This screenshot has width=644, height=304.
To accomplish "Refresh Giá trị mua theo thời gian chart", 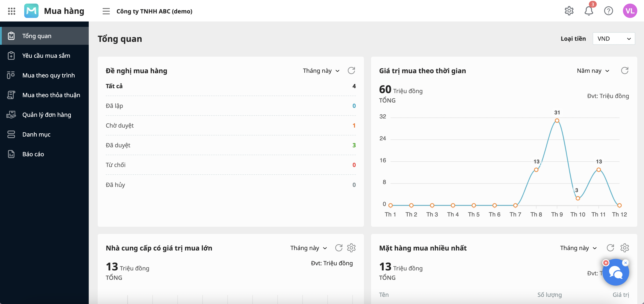I will [625, 71].
